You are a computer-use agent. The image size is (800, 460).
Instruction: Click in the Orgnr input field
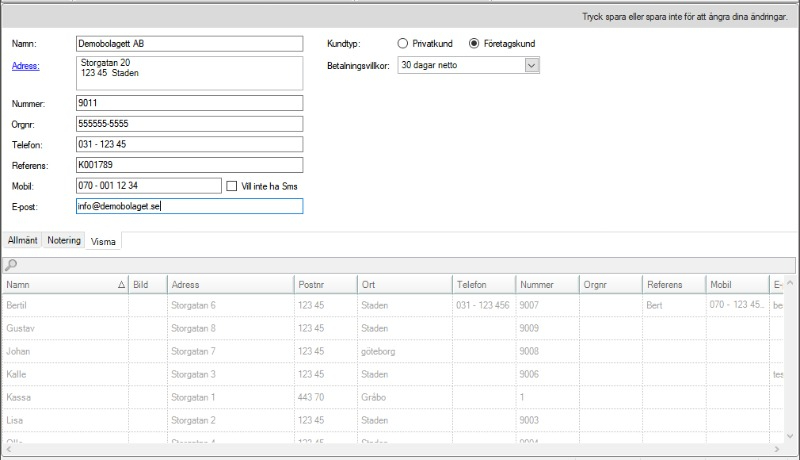point(189,124)
